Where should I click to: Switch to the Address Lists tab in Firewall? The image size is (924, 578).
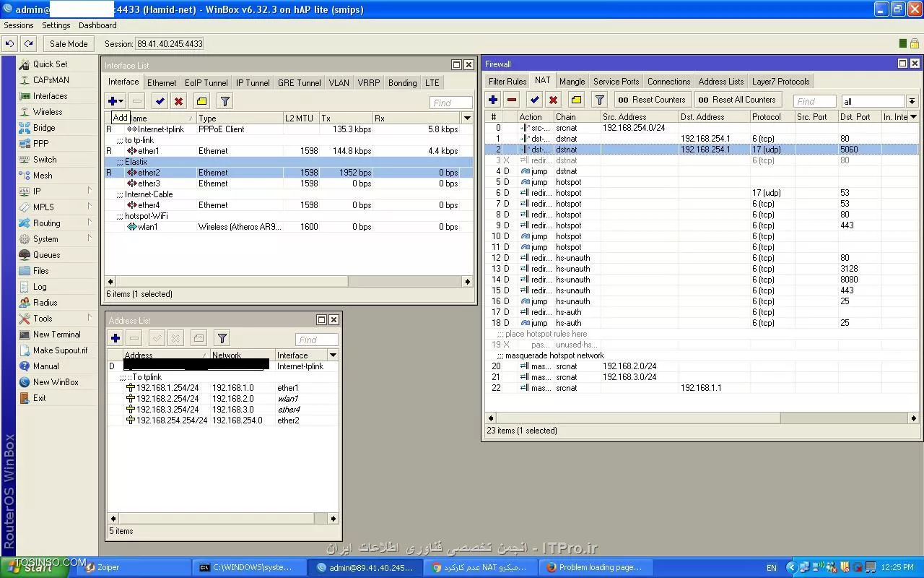click(720, 82)
